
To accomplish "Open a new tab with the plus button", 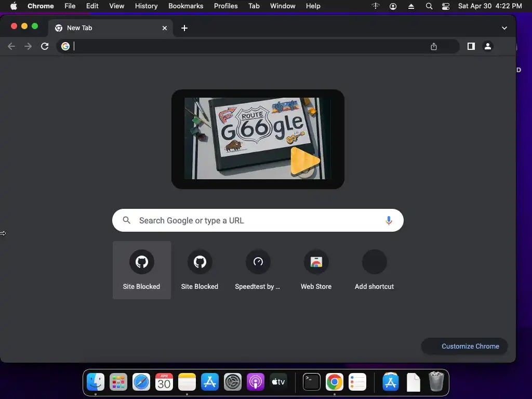I will [184, 28].
